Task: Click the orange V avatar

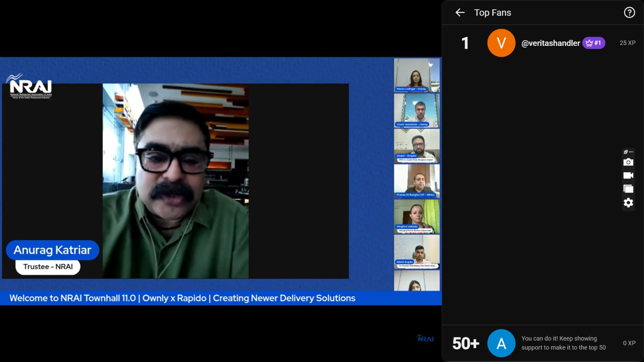Action: (x=501, y=43)
